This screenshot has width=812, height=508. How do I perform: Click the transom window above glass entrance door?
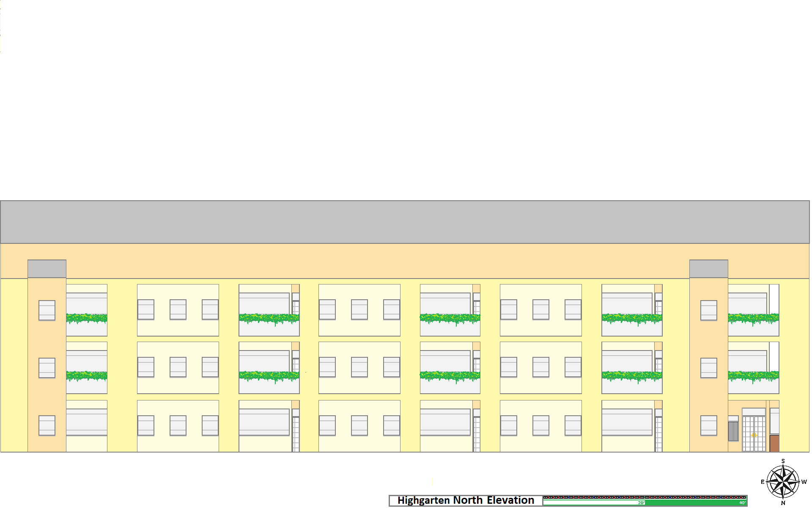tap(754, 412)
